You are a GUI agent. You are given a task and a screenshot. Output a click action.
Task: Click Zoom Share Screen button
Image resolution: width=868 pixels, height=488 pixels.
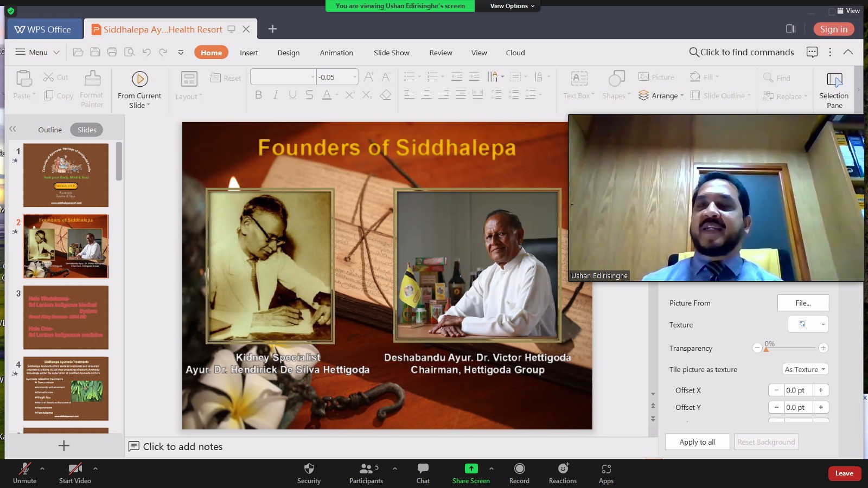pyautogui.click(x=471, y=473)
